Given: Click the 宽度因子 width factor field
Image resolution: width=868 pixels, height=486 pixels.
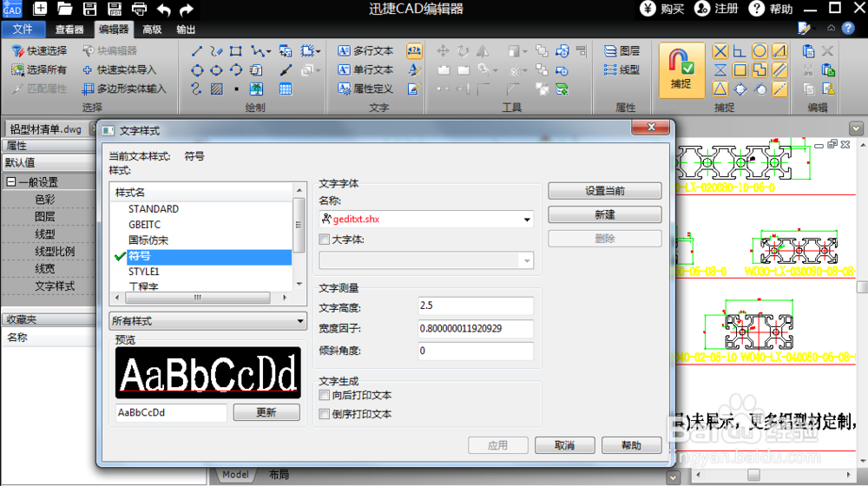Looking at the screenshot, I should [x=476, y=328].
